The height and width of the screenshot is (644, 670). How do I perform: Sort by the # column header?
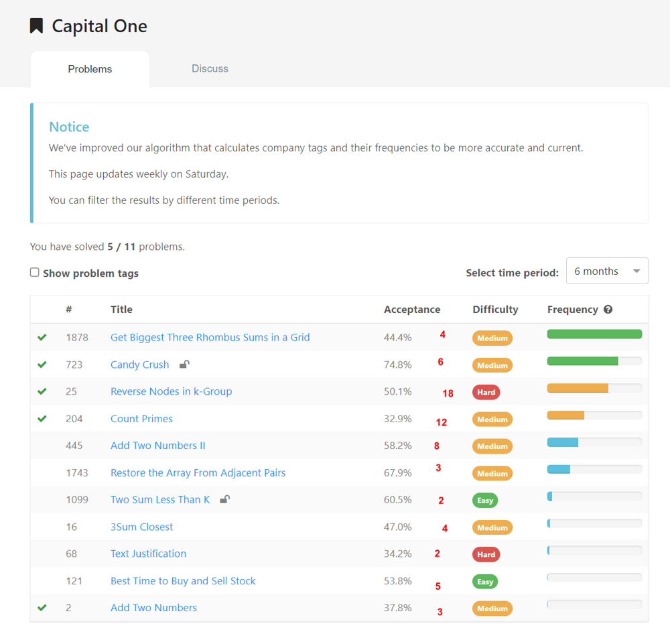[x=69, y=309]
